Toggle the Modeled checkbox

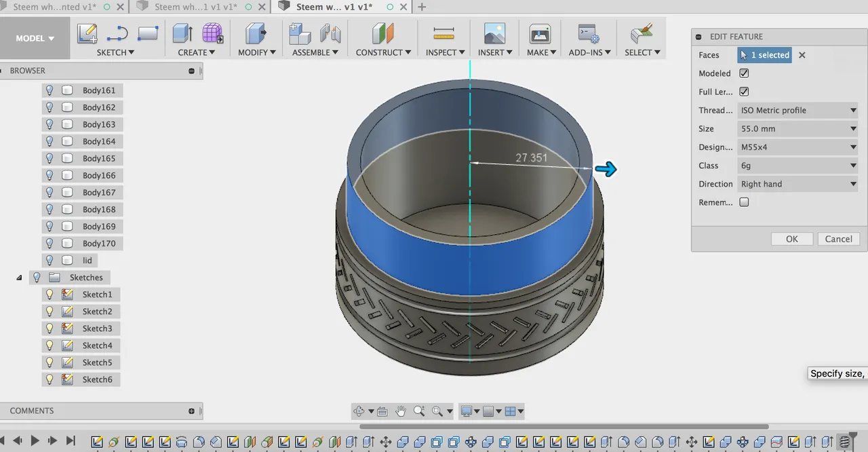pyautogui.click(x=744, y=73)
